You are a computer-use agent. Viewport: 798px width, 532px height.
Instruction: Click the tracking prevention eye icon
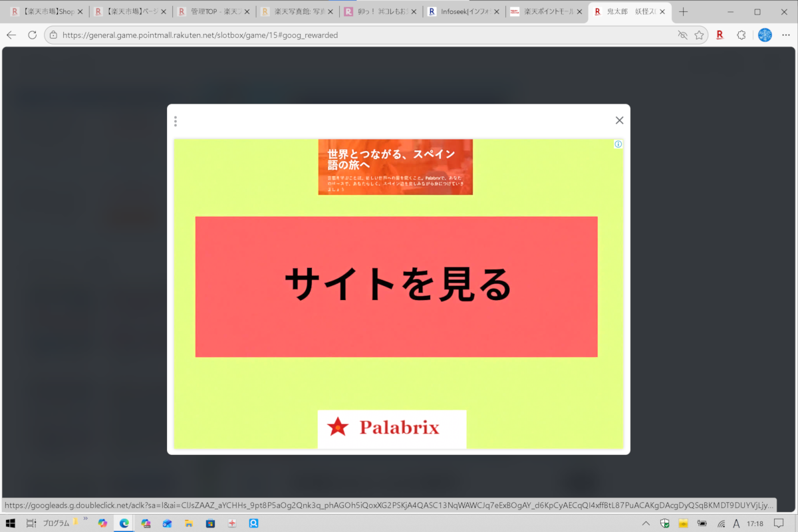pyautogui.click(x=682, y=35)
